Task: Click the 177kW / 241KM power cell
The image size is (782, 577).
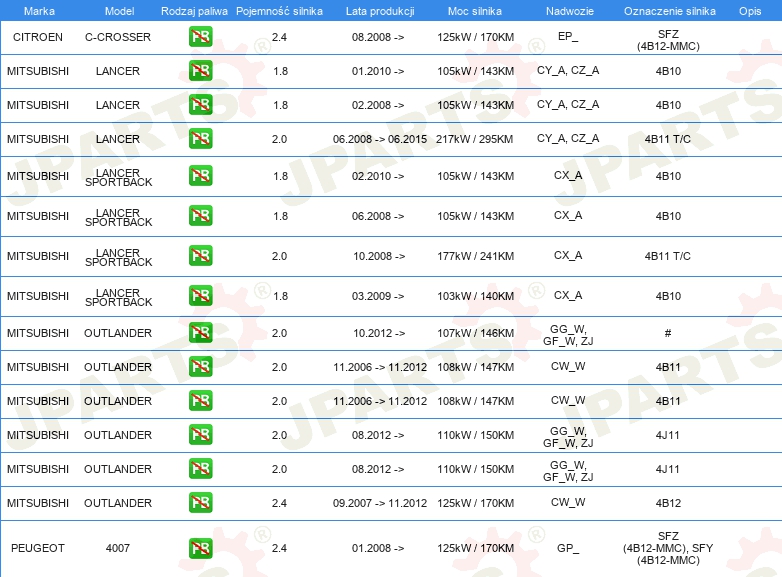Action: (475, 256)
